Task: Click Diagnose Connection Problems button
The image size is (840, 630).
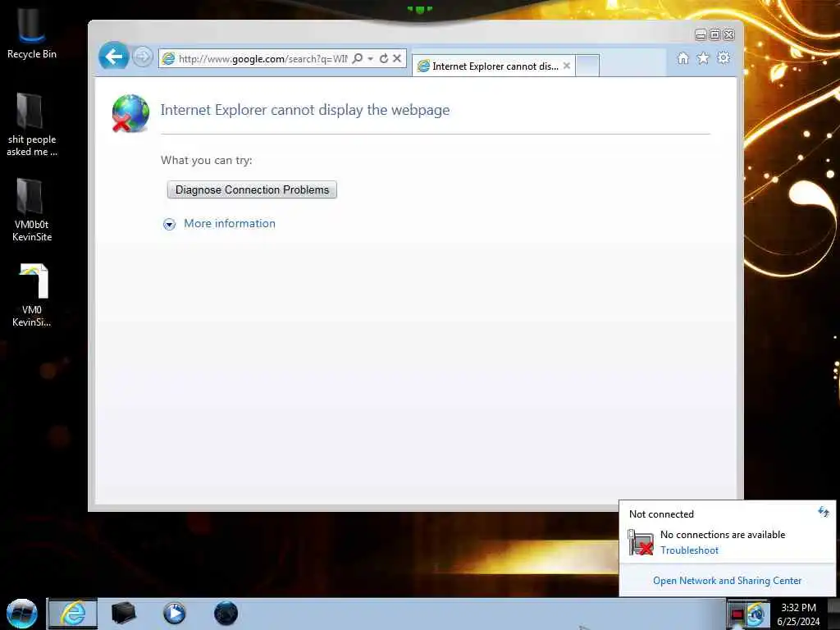Action: pyautogui.click(x=252, y=189)
